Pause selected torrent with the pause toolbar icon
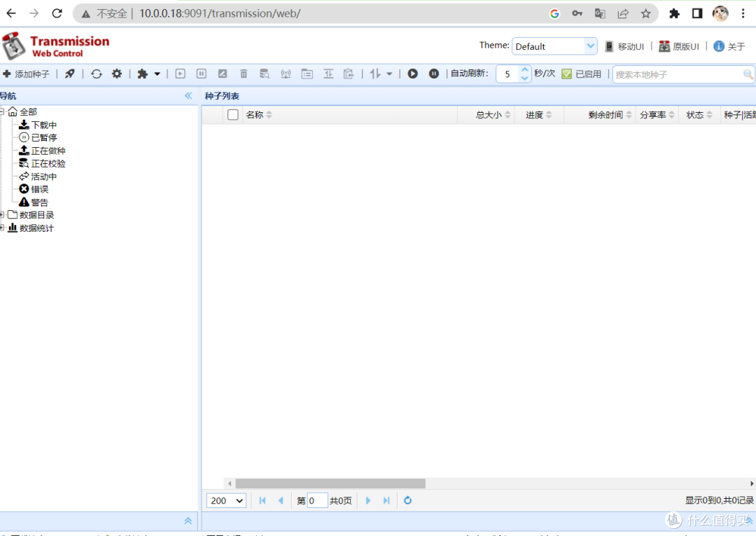 pyautogui.click(x=202, y=74)
